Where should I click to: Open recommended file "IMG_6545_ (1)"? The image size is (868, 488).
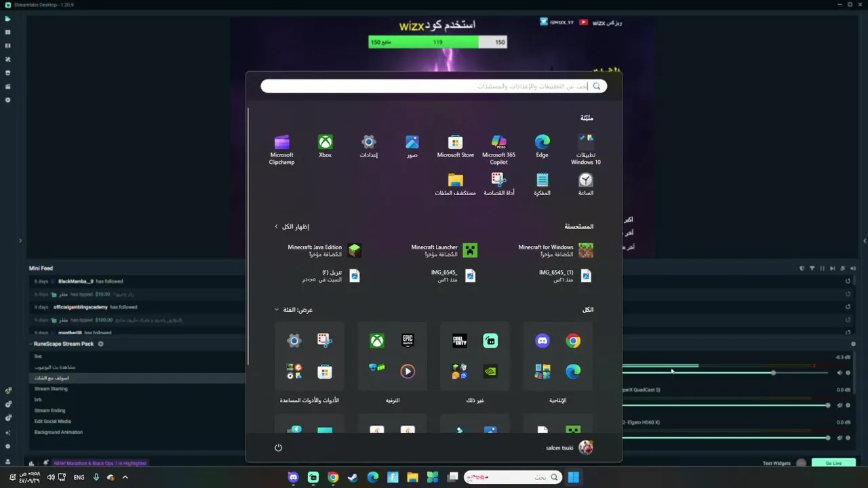point(565,275)
